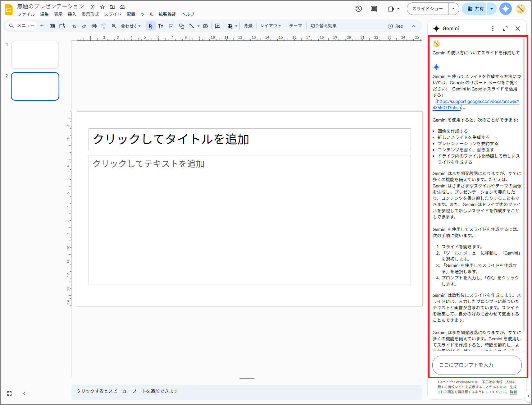Viewport: 532px width, 405px height.
Task: Expand the Gemini panel to full size
Action: coord(505,29)
